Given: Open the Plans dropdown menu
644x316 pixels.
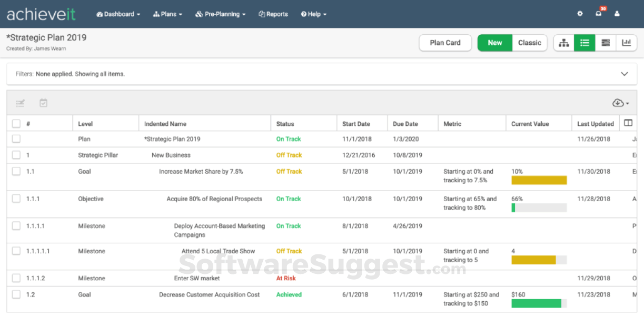Looking at the screenshot, I should [167, 14].
